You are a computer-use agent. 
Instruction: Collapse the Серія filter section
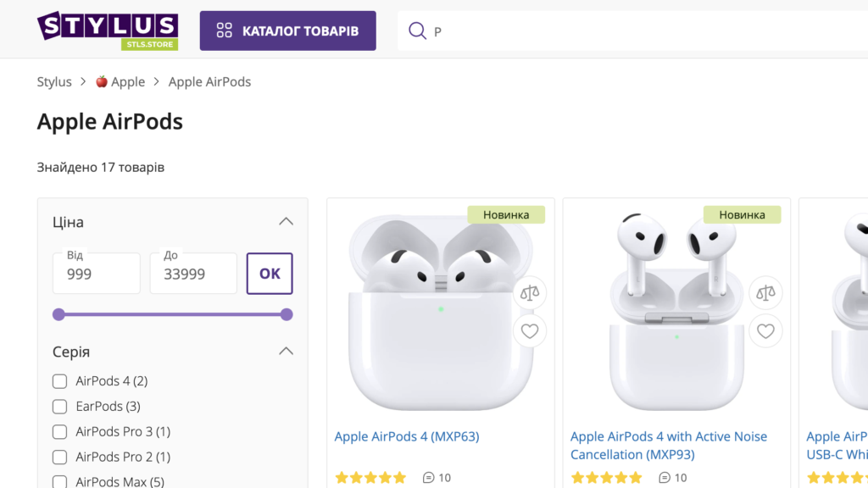(x=287, y=351)
